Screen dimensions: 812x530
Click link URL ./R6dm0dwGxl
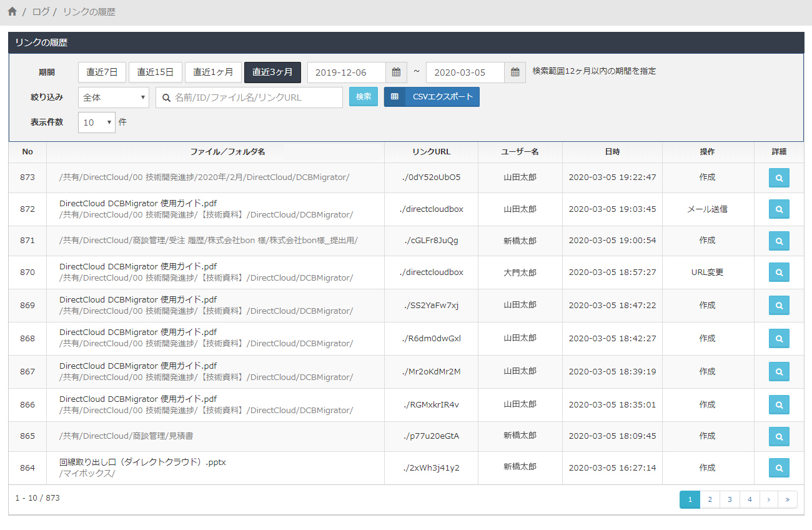coord(431,339)
